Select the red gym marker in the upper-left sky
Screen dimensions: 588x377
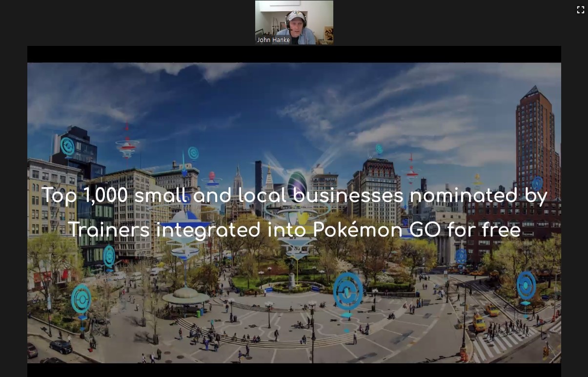(127, 144)
